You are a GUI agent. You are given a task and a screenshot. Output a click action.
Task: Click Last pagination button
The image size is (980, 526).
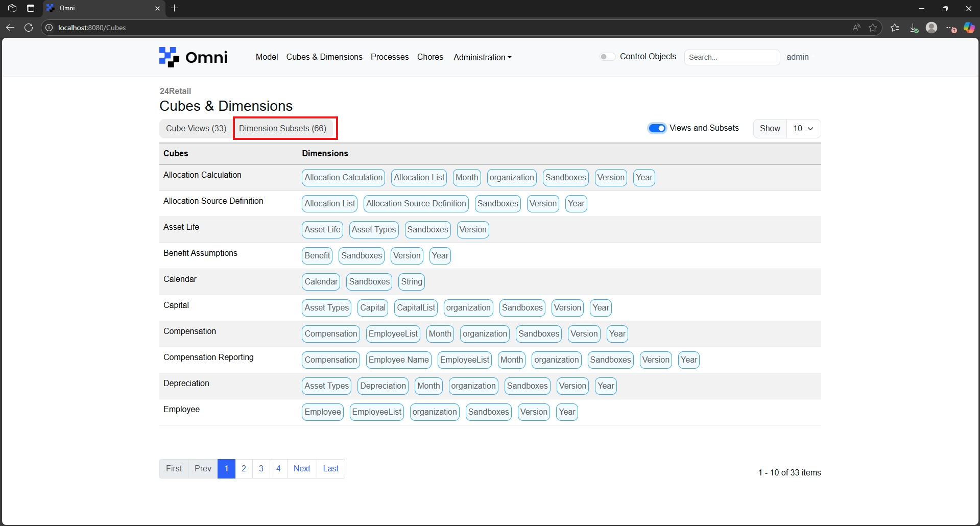pyautogui.click(x=330, y=469)
